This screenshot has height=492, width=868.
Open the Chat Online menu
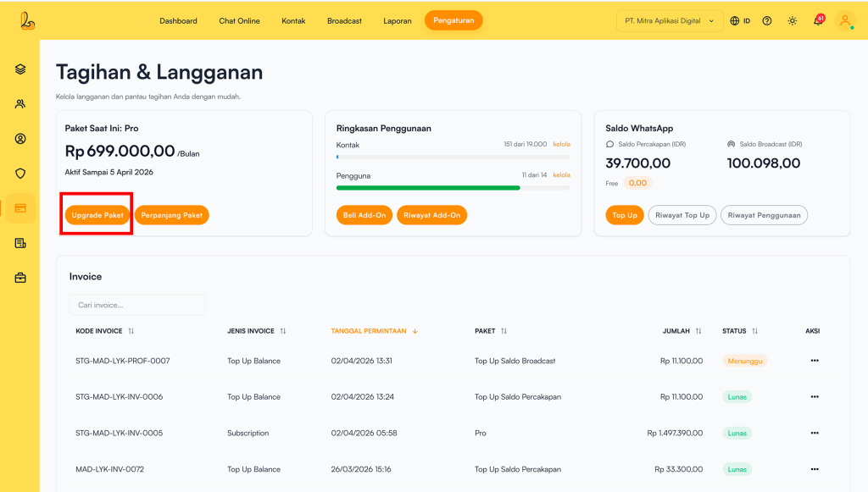pos(239,21)
